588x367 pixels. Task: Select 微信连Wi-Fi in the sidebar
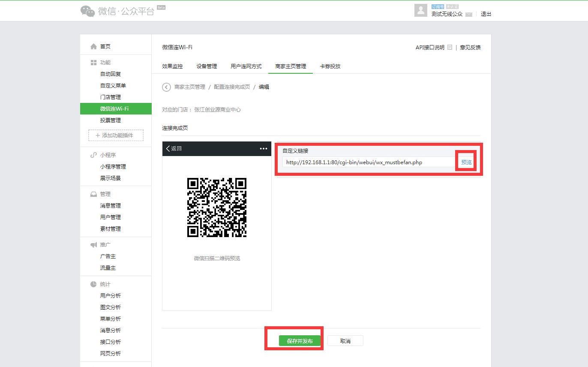click(116, 109)
